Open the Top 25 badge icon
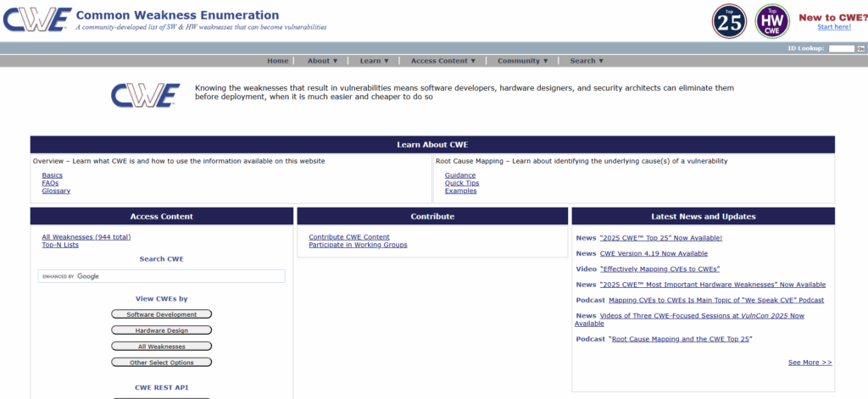 [x=729, y=21]
